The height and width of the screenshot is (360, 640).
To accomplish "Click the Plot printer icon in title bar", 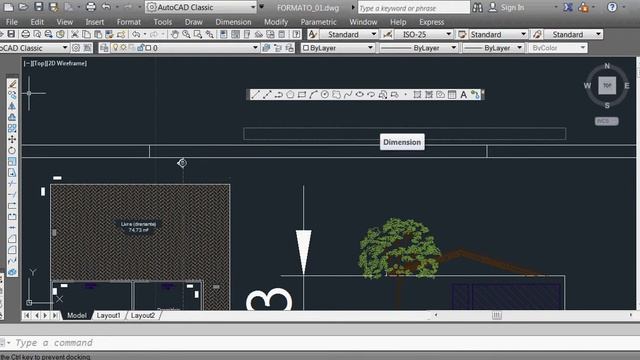I will (x=91, y=7).
